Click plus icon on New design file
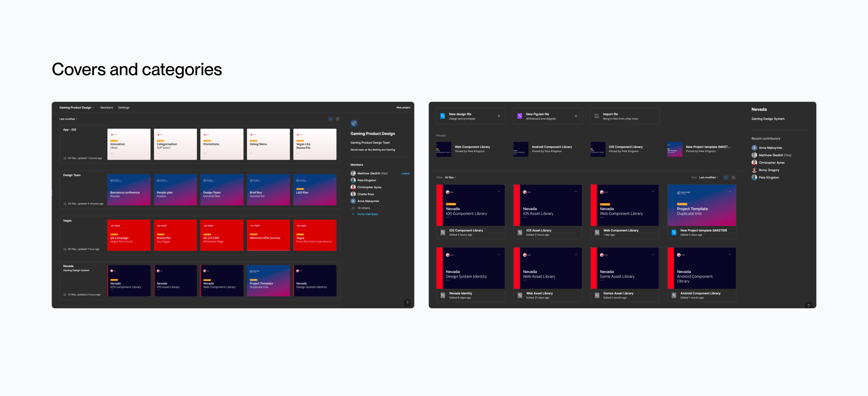868x396 pixels. pyautogui.click(x=499, y=116)
